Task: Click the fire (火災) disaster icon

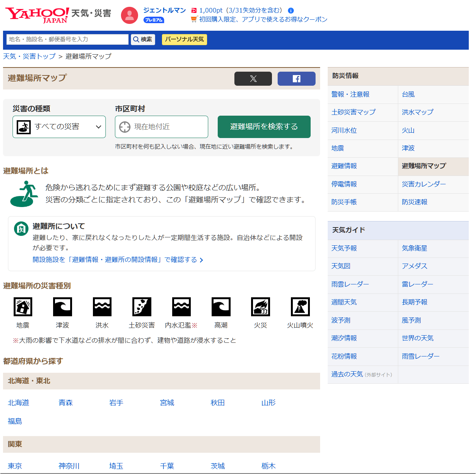Action: click(x=261, y=307)
